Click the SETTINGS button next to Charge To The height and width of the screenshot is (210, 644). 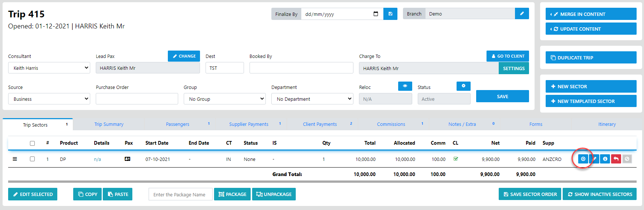pos(514,68)
